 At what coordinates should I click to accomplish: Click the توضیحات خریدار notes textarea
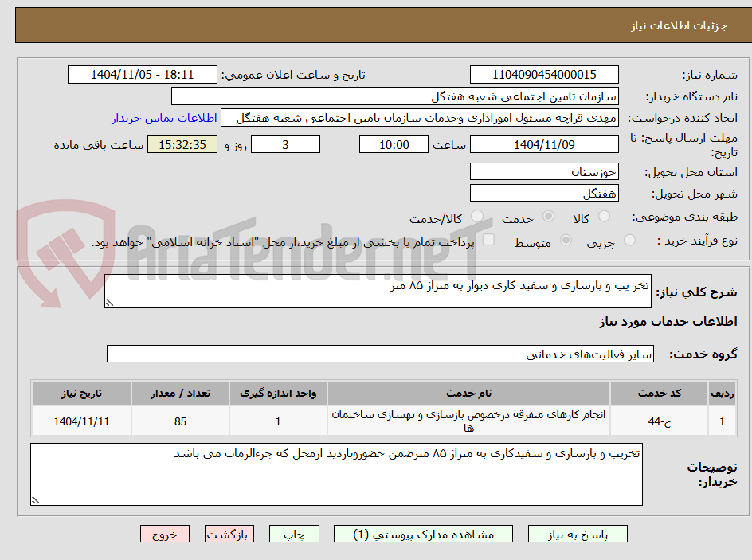tap(336, 474)
